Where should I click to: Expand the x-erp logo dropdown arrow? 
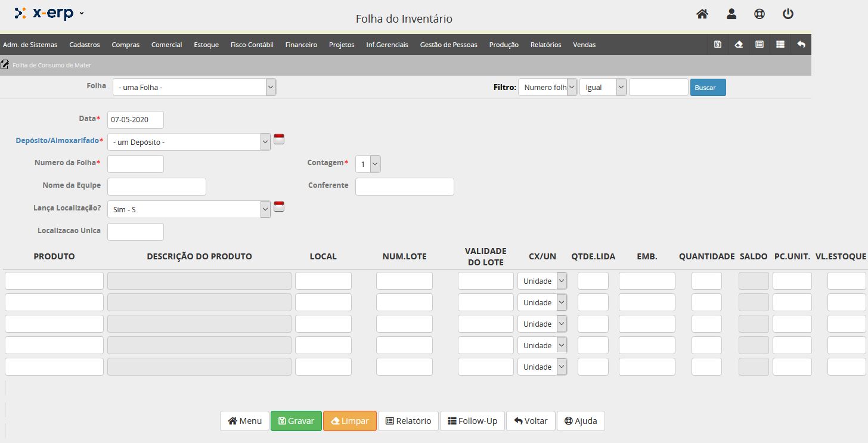pyautogui.click(x=82, y=13)
